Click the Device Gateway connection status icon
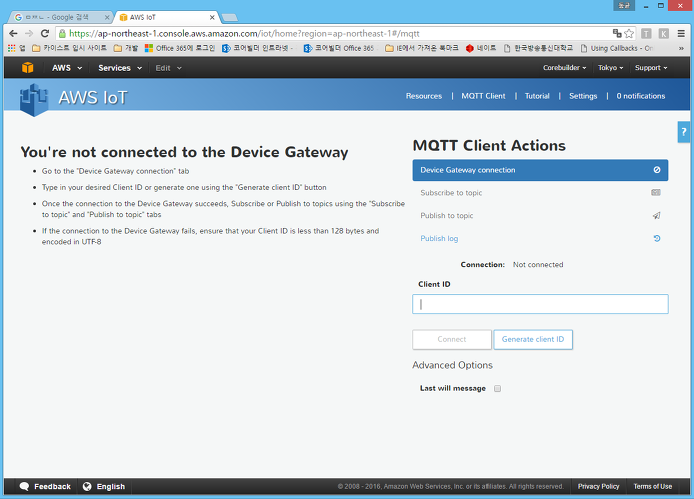 pos(657,170)
